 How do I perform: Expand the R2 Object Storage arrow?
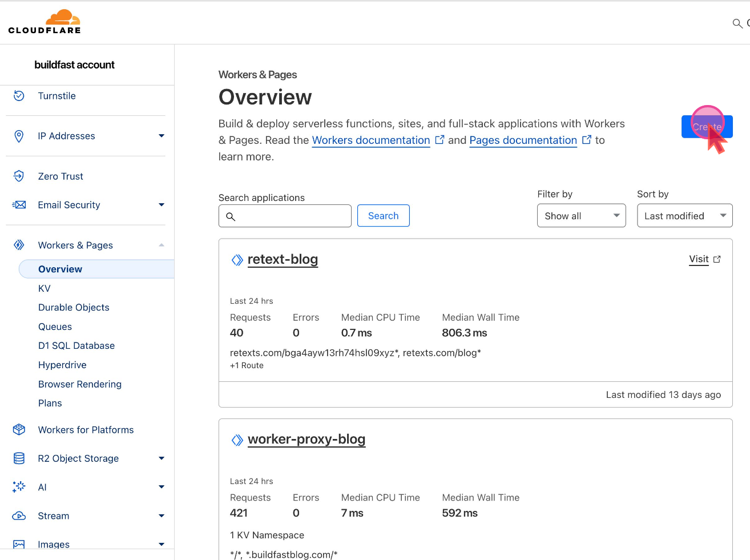(162, 458)
